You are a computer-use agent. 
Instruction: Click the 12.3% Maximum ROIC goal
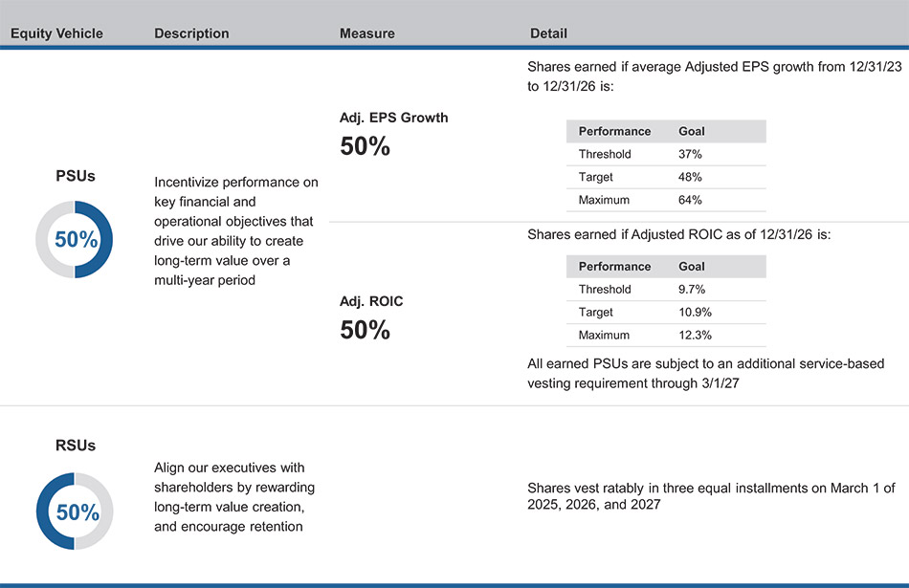[695, 336]
